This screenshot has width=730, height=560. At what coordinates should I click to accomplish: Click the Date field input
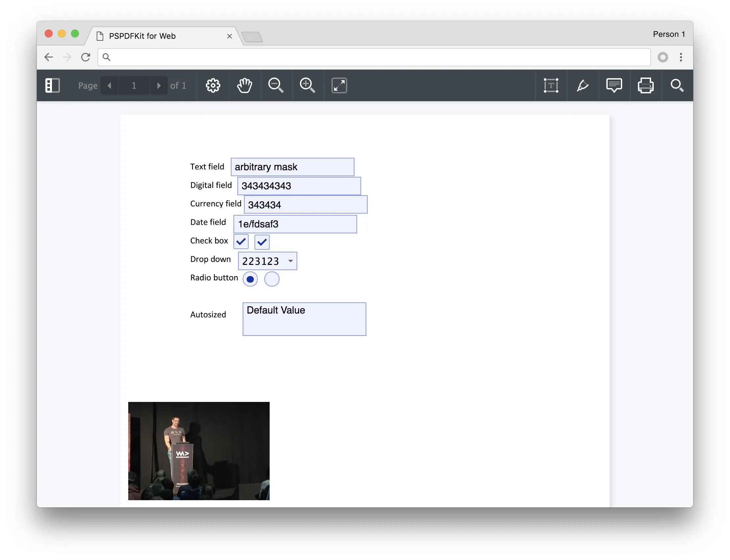click(x=295, y=224)
